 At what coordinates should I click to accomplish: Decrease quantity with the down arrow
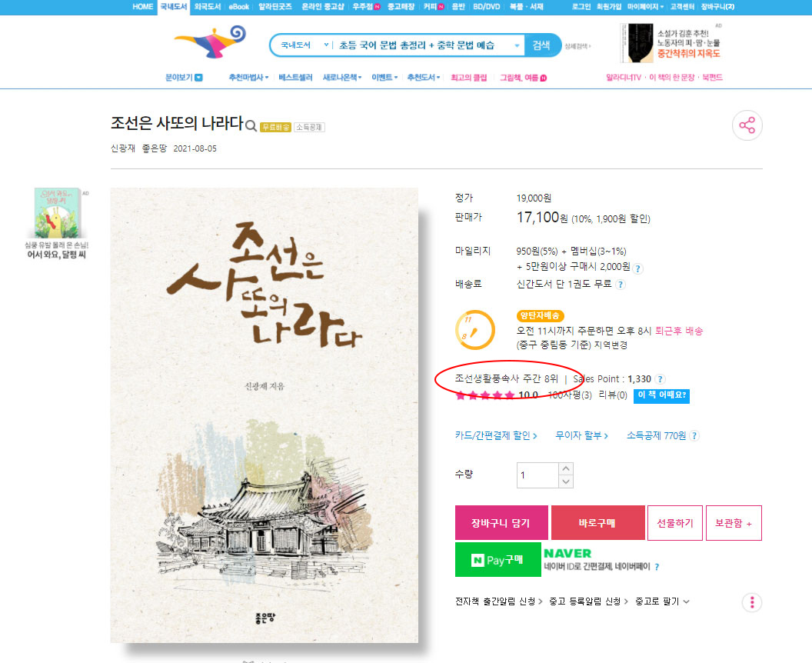pos(566,481)
